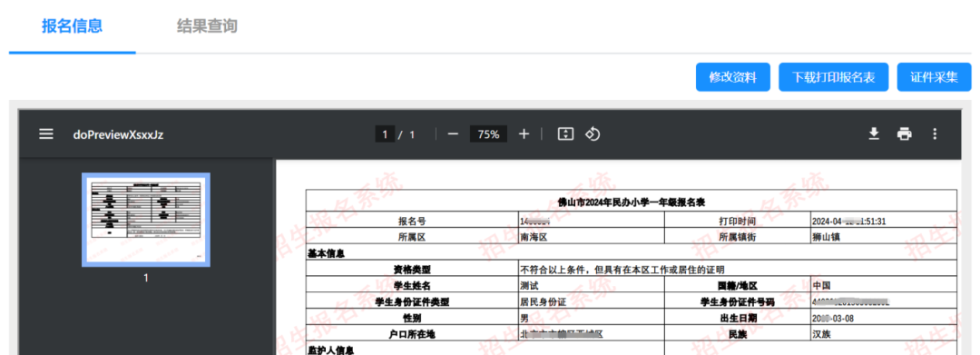Screen dimensions: 980x355
Task: Click the fit to page icon
Action: point(565,133)
